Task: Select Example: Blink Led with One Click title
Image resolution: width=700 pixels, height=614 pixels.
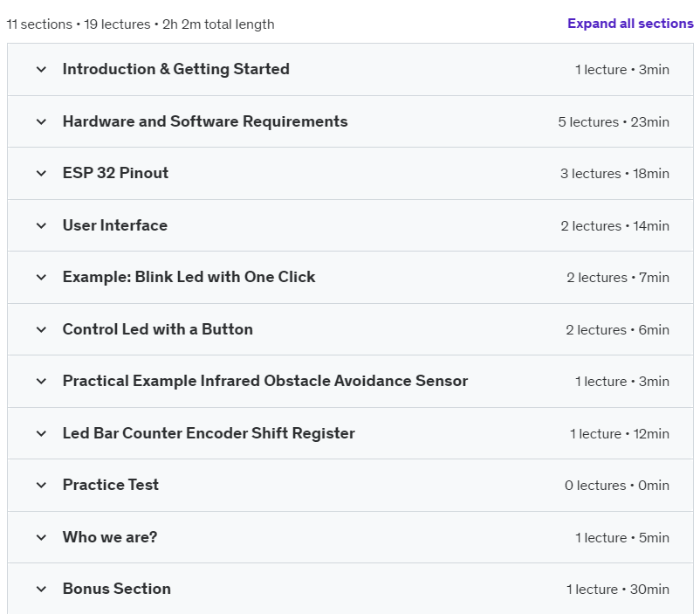Action: coord(189,277)
